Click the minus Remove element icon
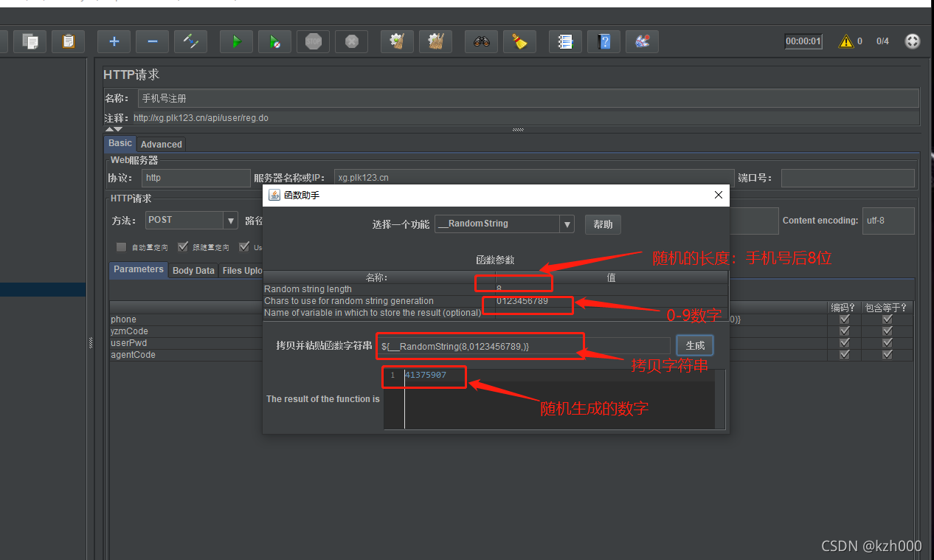This screenshot has height=560, width=934. click(152, 41)
